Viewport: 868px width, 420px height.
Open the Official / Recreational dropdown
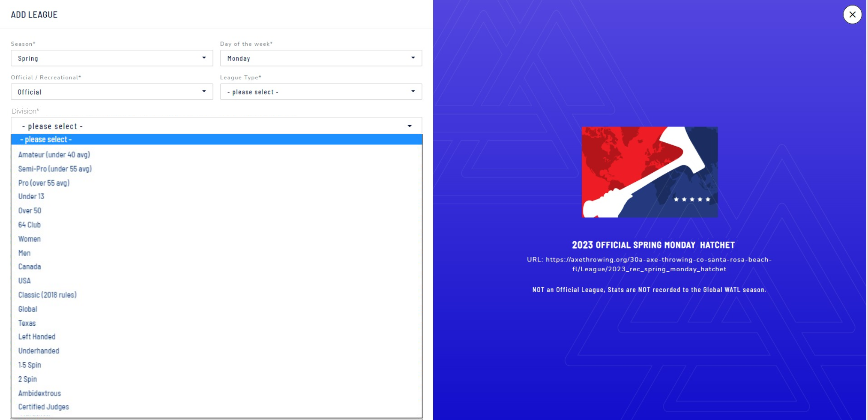click(x=111, y=92)
